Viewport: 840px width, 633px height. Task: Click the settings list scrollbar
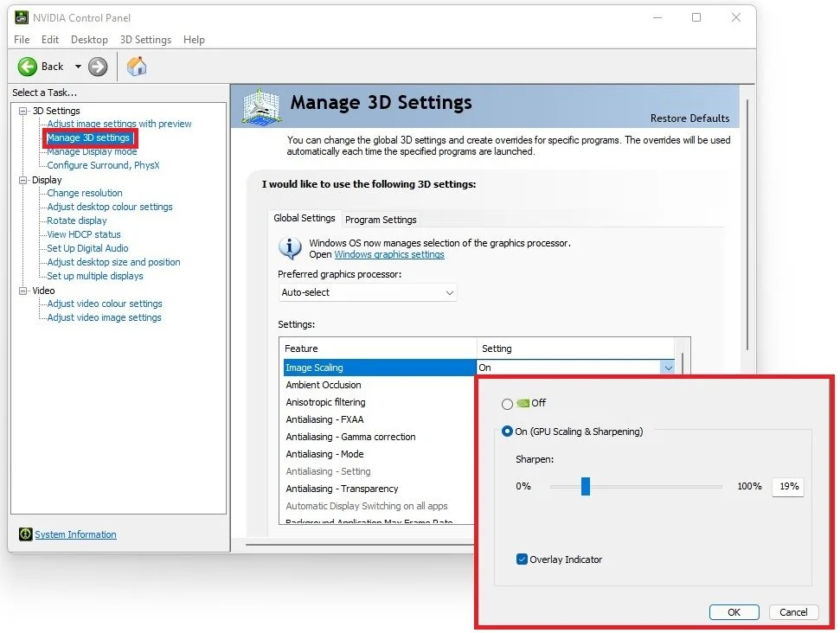[682, 364]
